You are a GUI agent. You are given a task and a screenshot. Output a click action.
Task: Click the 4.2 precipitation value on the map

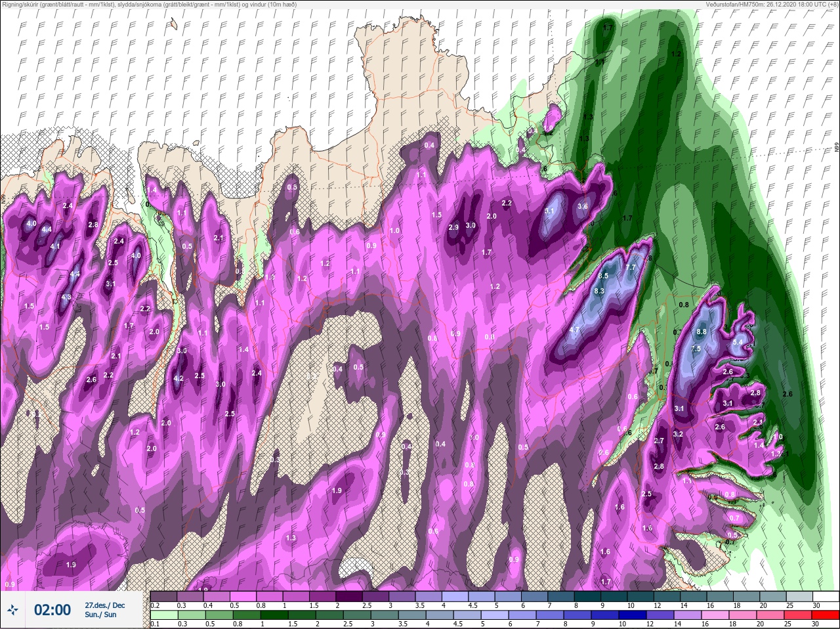(x=178, y=379)
